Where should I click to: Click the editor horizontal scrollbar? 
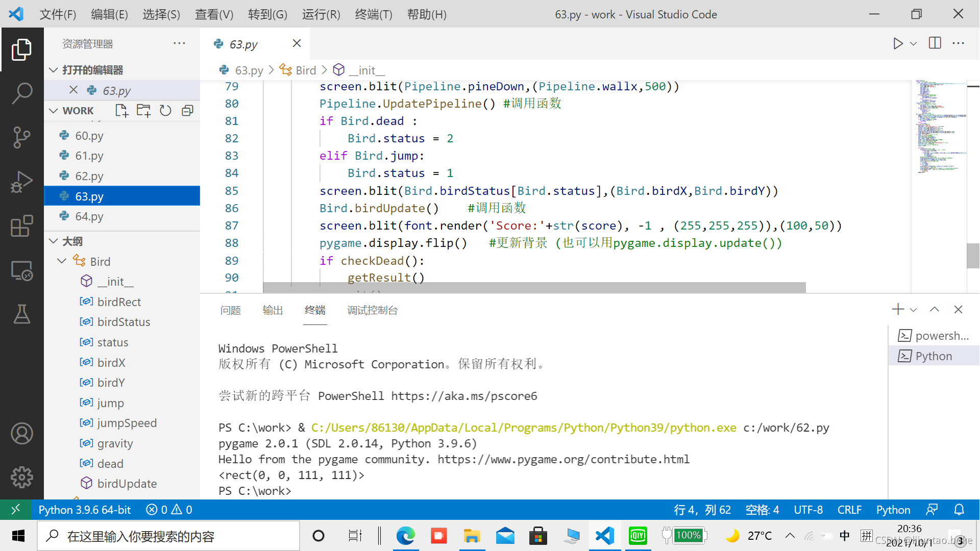click(534, 287)
